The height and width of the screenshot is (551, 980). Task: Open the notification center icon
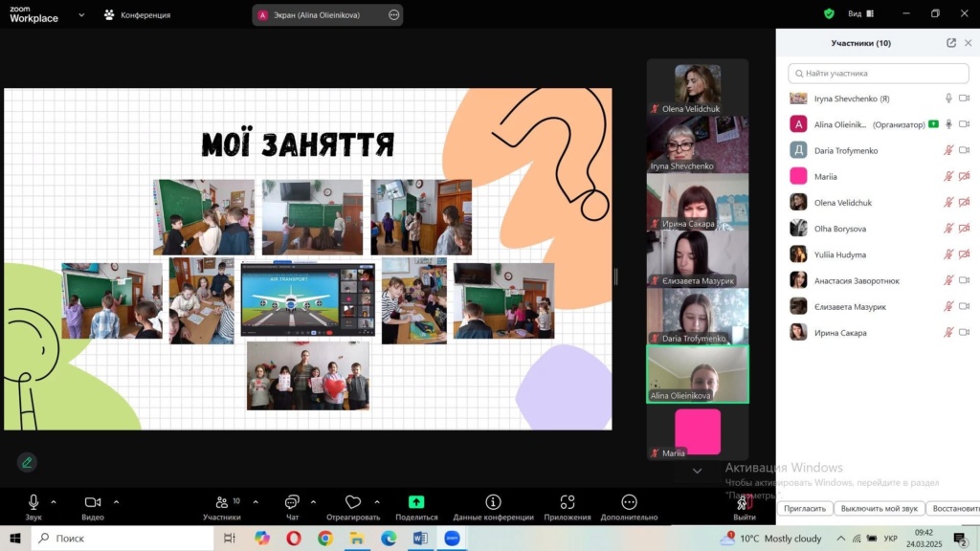(x=961, y=538)
